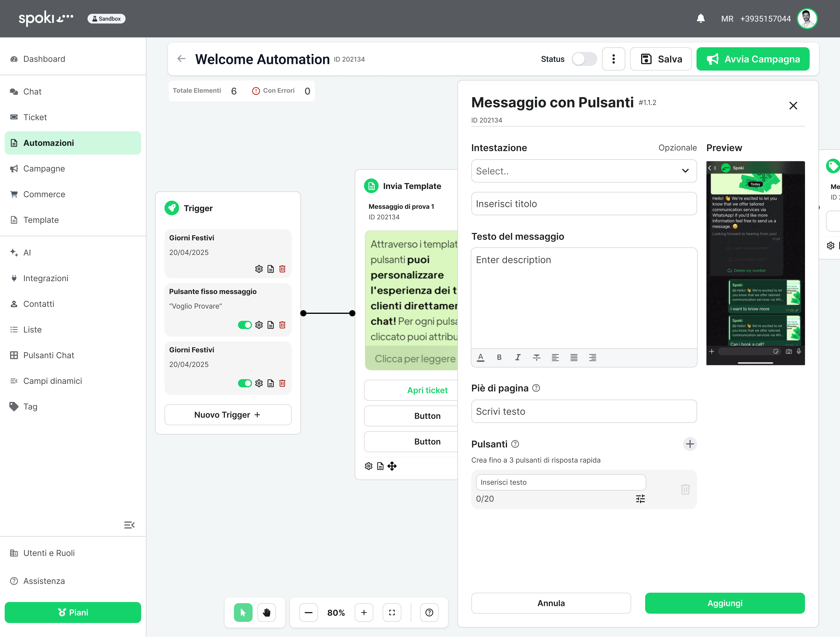Delete the quick reply button entry
This screenshot has height=637, width=840.
pos(685,489)
